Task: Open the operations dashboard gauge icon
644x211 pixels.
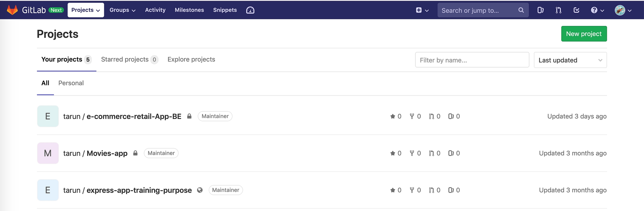Action: coord(250,10)
